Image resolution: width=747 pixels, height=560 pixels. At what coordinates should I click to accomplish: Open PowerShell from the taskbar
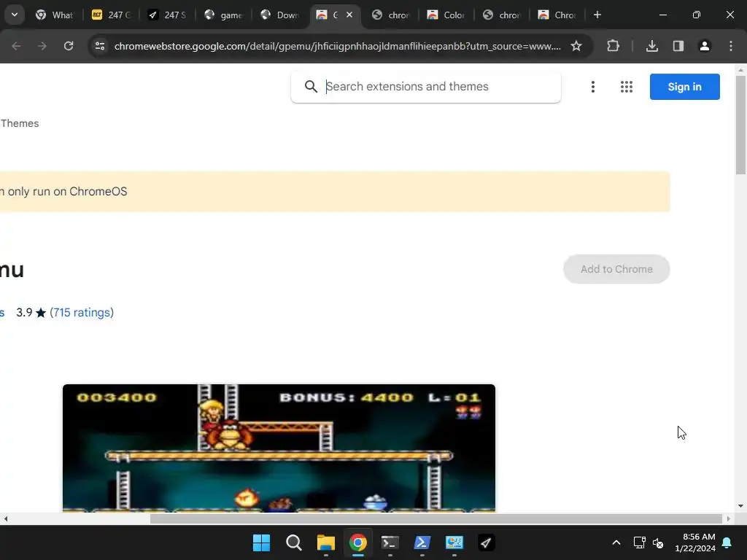click(x=422, y=542)
